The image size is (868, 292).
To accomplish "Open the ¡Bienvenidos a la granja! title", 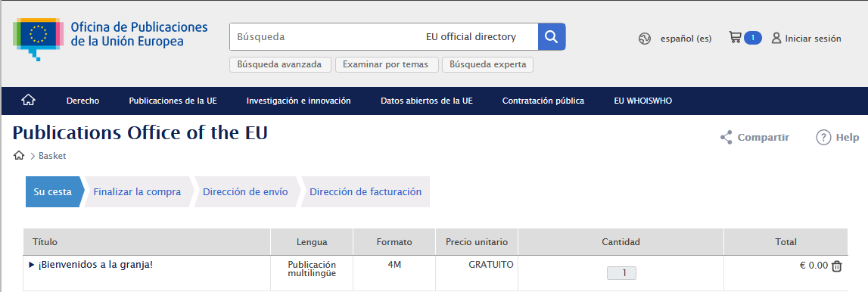I will (x=95, y=264).
